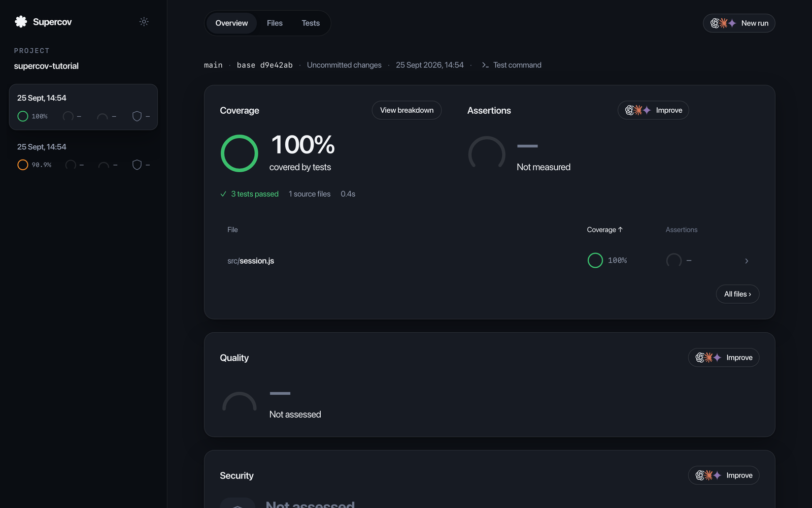The image size is (812, 508).
Task: Click shield security icon in first sidebar run
Action: (x=137, y=116)
